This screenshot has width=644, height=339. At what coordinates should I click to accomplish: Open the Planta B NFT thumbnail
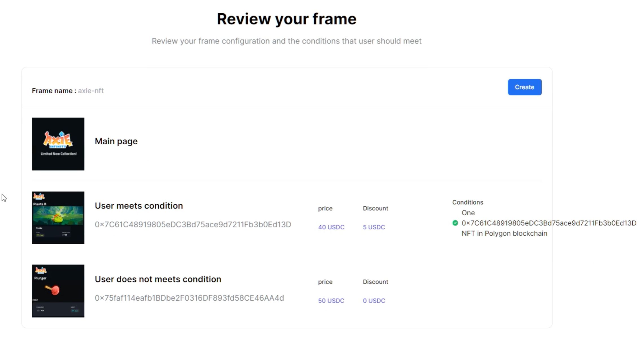tap(58, 218)
